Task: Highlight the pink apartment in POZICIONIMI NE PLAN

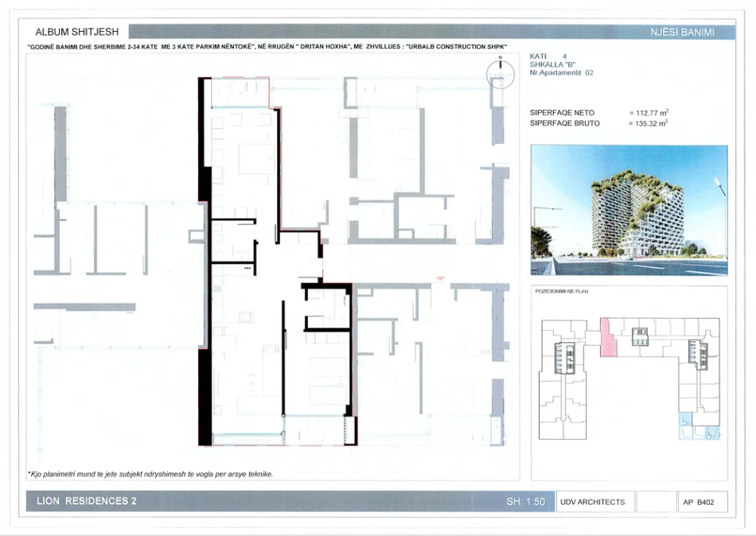Action: point(609,337)
